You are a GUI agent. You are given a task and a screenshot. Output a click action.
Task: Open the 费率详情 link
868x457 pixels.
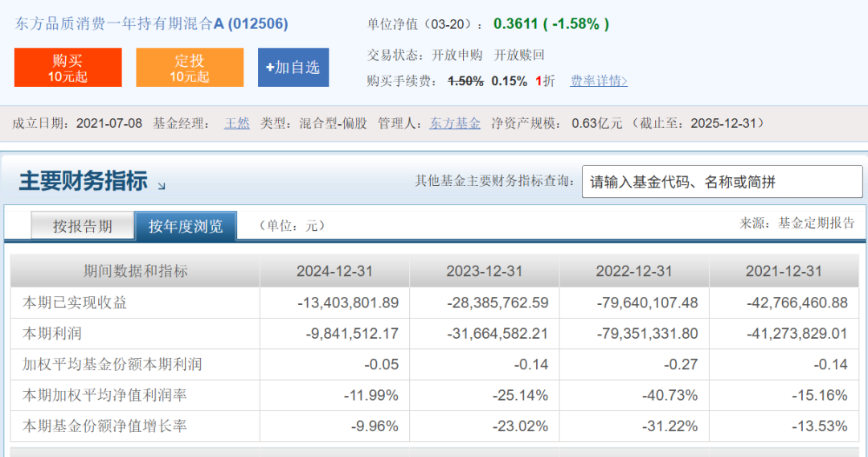598,80
